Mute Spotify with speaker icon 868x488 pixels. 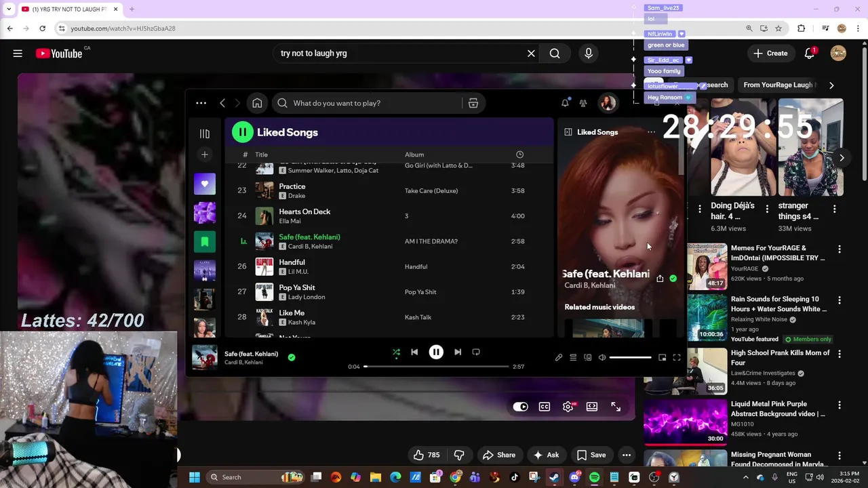coord(602,357)
